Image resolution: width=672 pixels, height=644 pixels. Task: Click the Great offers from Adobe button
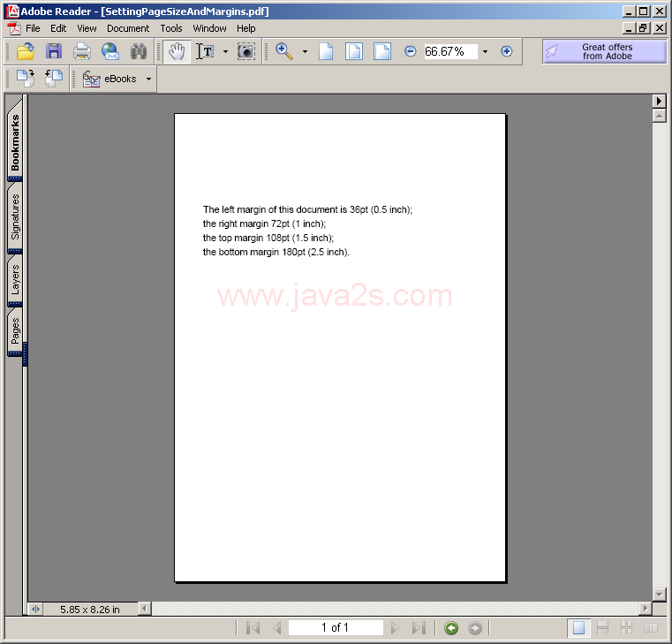[604, 51]
